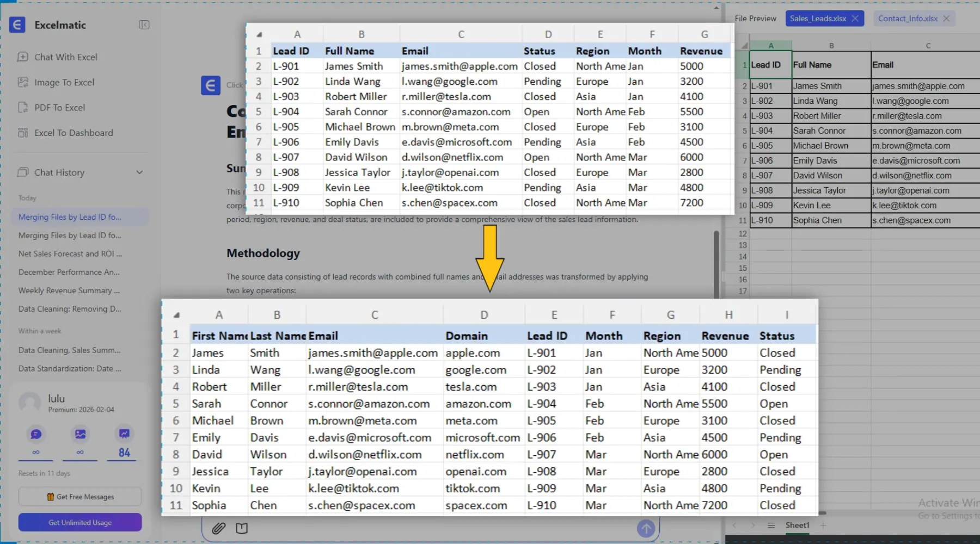The height and width of the screenshot is (544, 980).
Task: Collapse the Chat History section
Action: pyautogui.click(x=139, y=172)
